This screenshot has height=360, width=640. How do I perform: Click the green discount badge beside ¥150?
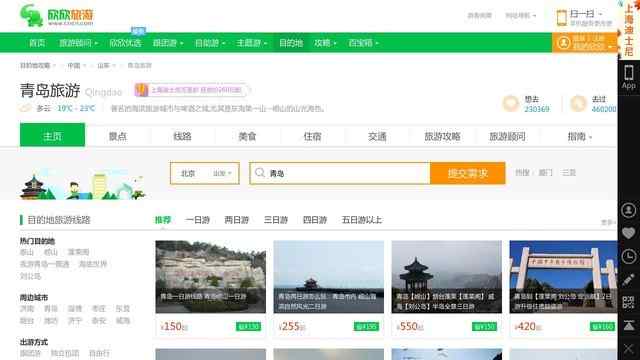coord(248,327)
